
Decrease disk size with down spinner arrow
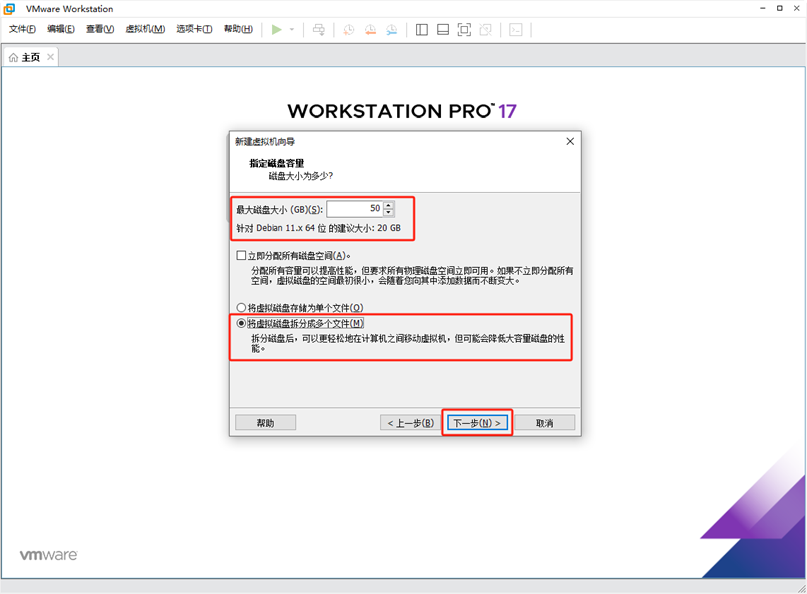[x=389, y=213]
